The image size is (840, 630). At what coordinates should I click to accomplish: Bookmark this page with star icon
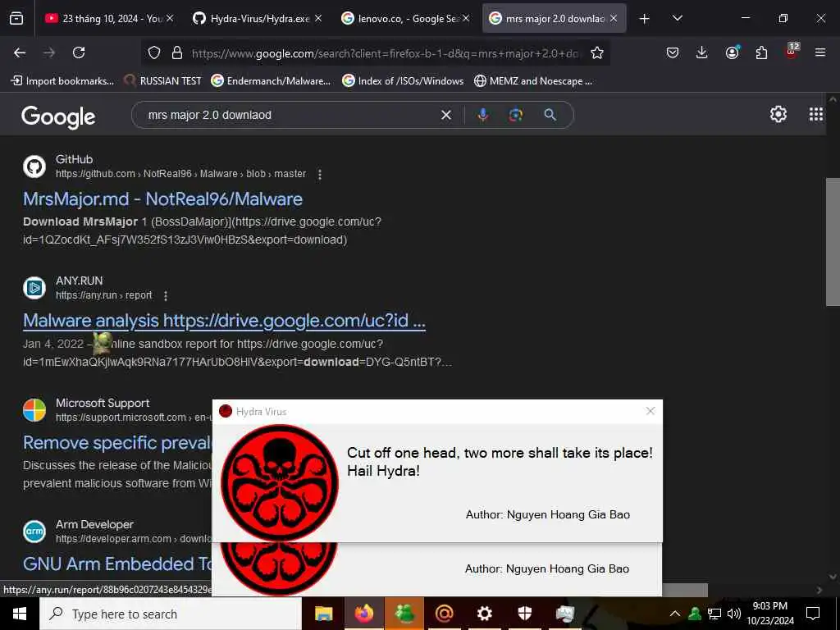coord(597,52)
